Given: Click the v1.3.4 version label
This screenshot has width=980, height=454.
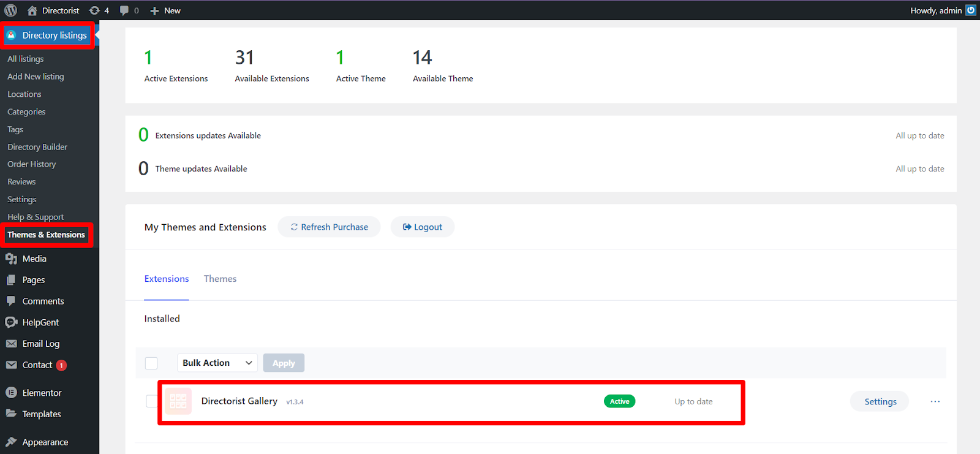Looking at the screenshot, I should 295,402.
